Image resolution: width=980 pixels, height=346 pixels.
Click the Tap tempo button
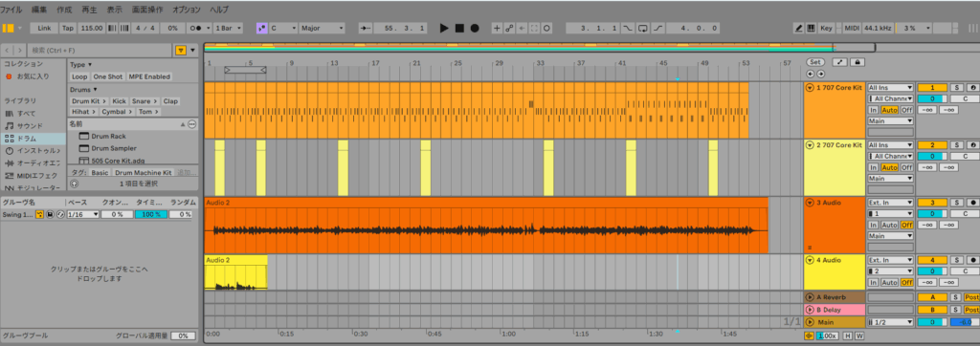pos(68,28)
